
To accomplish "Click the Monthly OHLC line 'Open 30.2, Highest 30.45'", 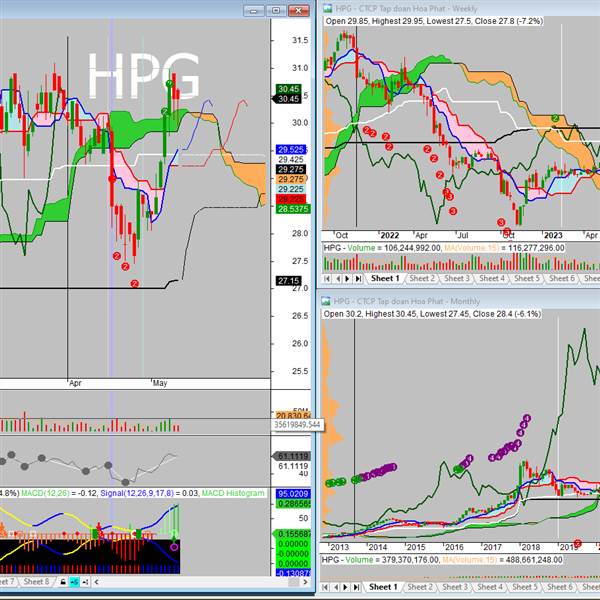I will pyautogui.click(x=432, y=314).
